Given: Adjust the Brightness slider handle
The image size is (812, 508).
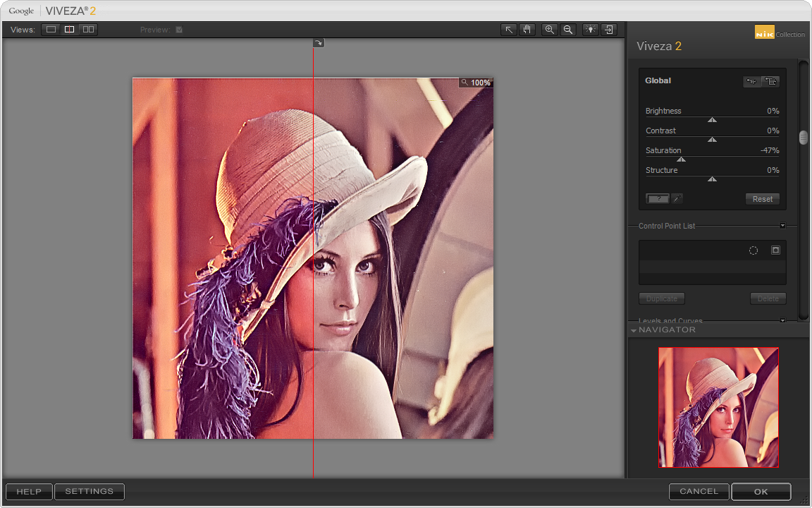Looking at the screenshot, I should click(712, 120).
